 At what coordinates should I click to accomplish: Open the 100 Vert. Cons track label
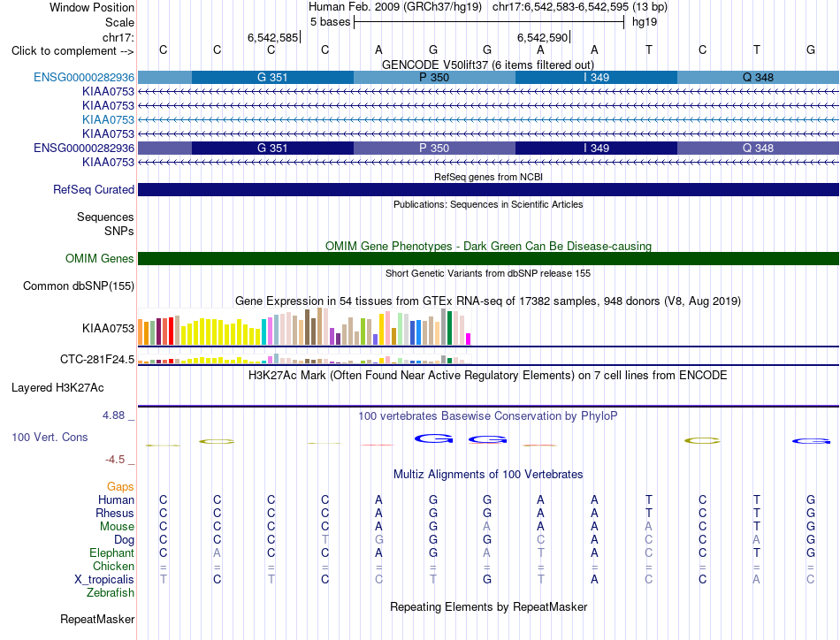[50, 437]
